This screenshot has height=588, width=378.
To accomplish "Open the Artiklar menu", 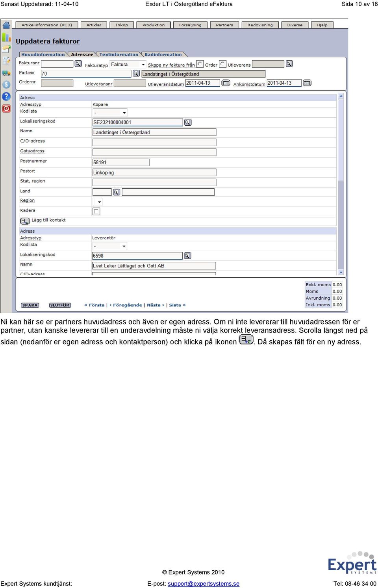I will 94,25.
